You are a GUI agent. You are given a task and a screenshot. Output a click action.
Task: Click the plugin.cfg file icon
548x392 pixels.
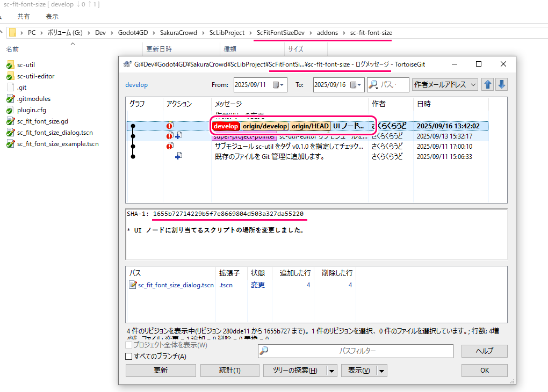click(x=10, y=110)
